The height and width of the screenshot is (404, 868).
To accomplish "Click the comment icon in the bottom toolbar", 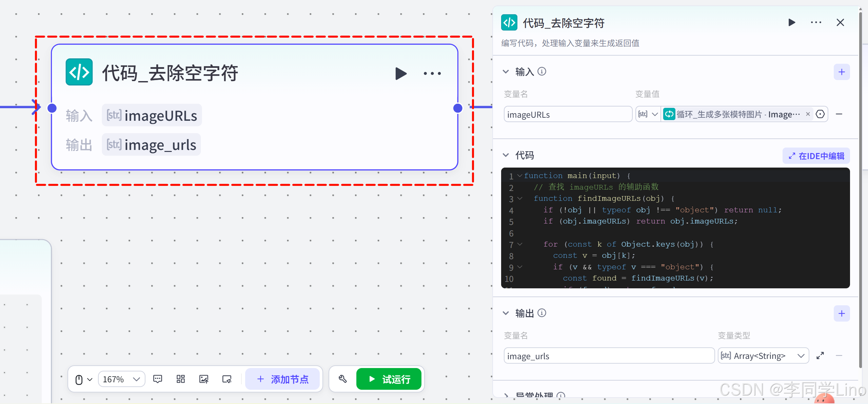I will click(158, 379).
